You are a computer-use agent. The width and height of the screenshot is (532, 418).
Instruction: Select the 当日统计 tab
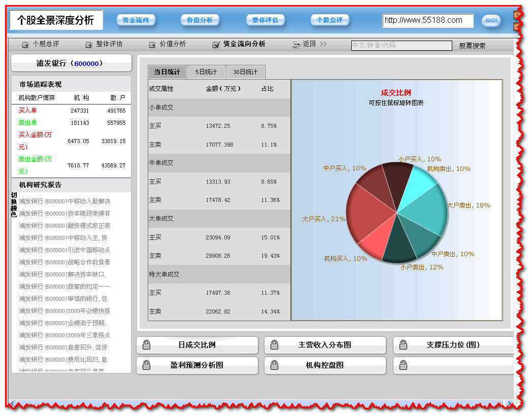[x=168, y=72]
